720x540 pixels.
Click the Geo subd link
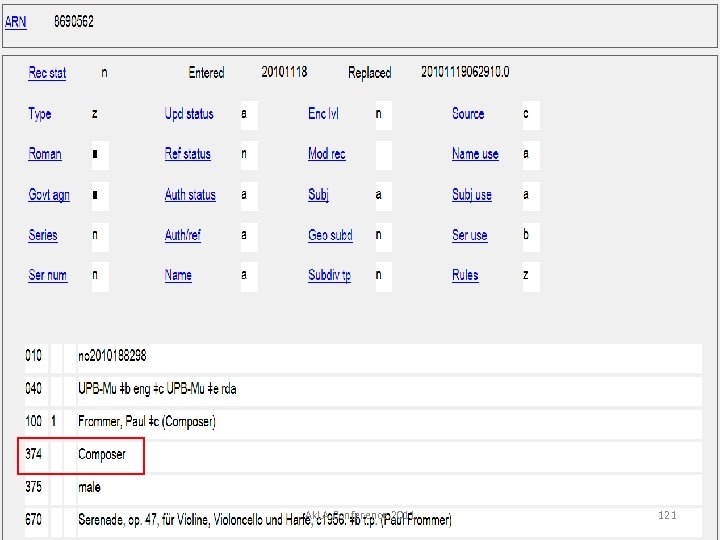pos(330,235)
